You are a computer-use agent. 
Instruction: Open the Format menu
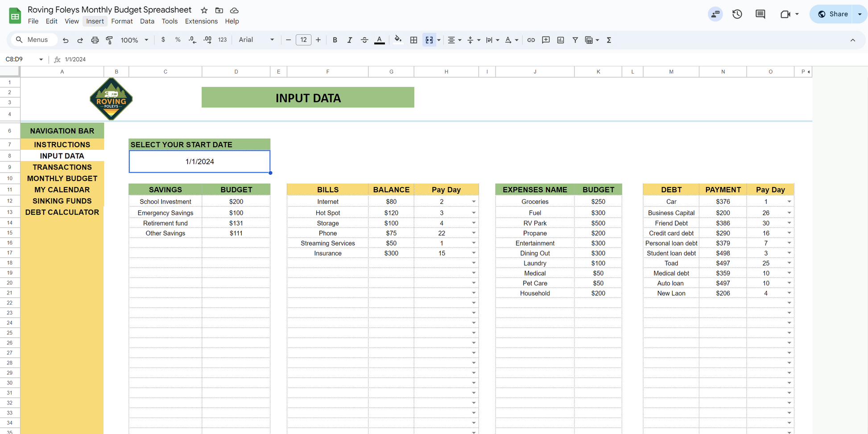pos(122,21)
